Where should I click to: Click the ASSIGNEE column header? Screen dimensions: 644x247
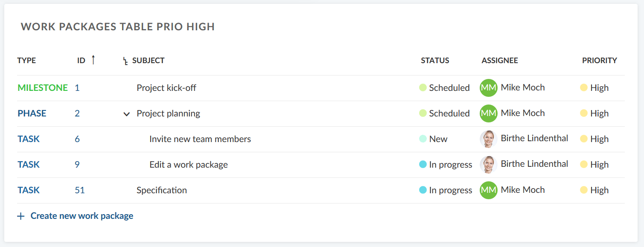[x=499, y=61]
